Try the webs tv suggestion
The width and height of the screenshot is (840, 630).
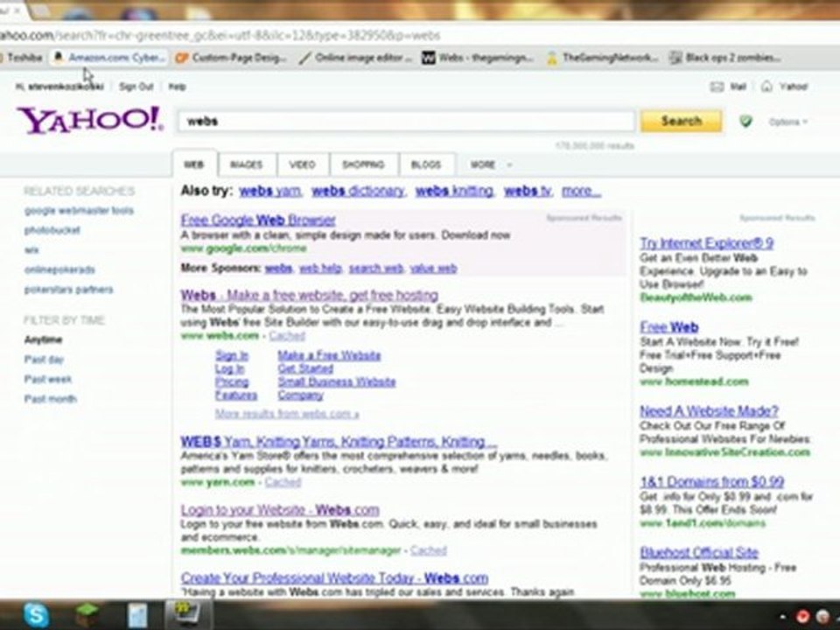527,191
